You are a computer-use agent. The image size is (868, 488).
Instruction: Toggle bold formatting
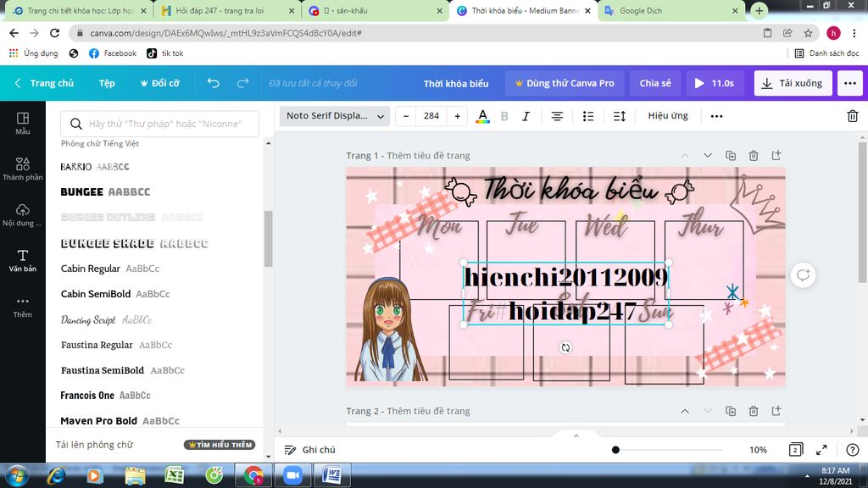(x=504, y=116)
